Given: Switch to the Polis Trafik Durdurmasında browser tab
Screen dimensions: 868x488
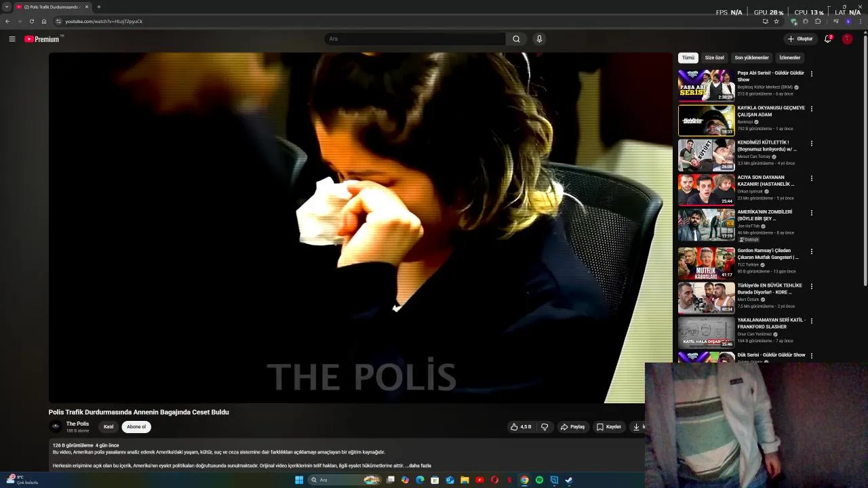Looking at the screenshot, I should coord(52,7).
